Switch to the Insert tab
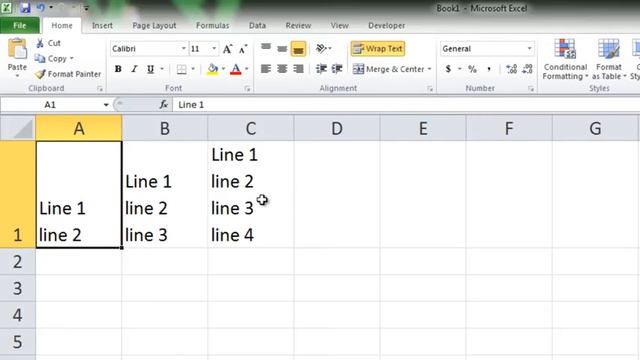Viewport: 640px width, 360px height. [x=102, y=25]
